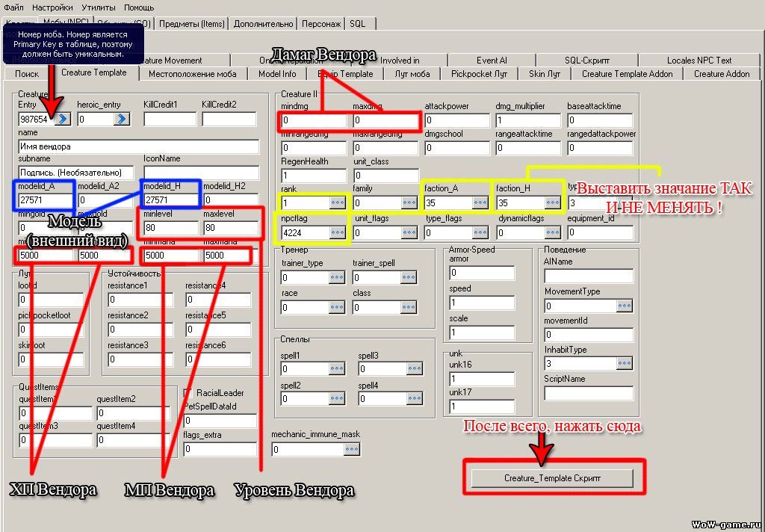Open the trainer_type lookup dots button

point(337,277)
